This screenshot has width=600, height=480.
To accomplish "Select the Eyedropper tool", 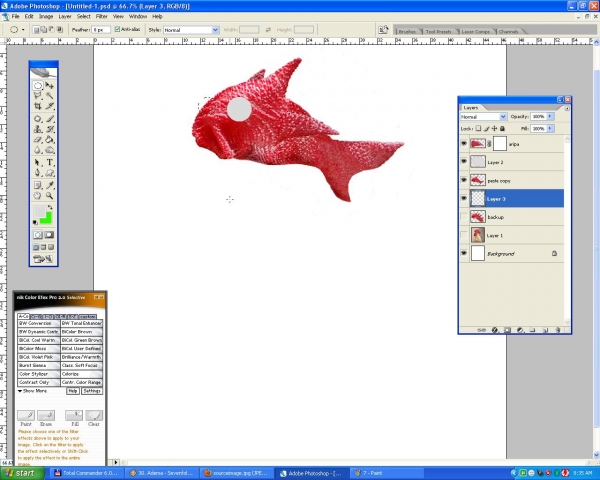I will (x=49, y=186).
